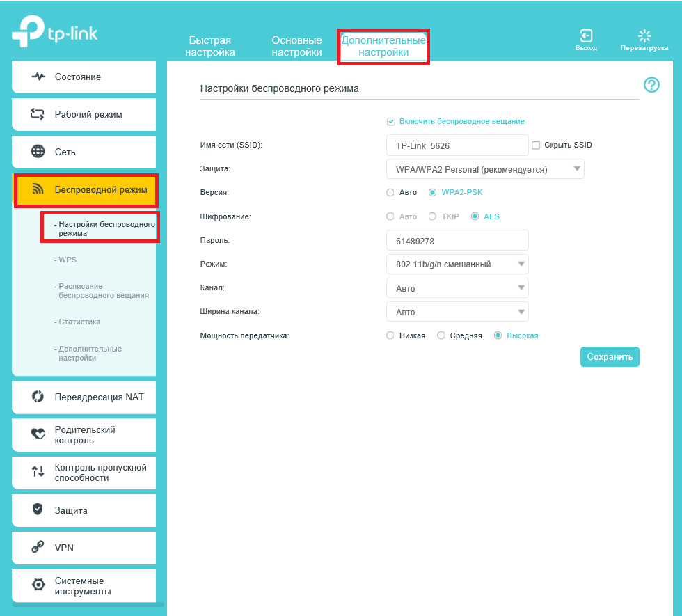Screen dimensions: 682x616
Task: Enable the Скрыть SSID checkbox
Action: pyautogui.click(x=536, y=145)
